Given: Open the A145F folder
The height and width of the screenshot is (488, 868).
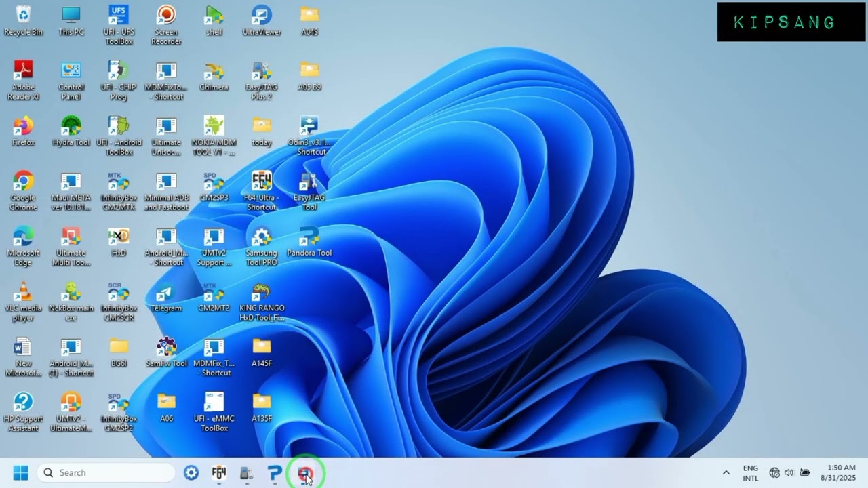Looking at the screenshot, I should (x=262, y=353).
